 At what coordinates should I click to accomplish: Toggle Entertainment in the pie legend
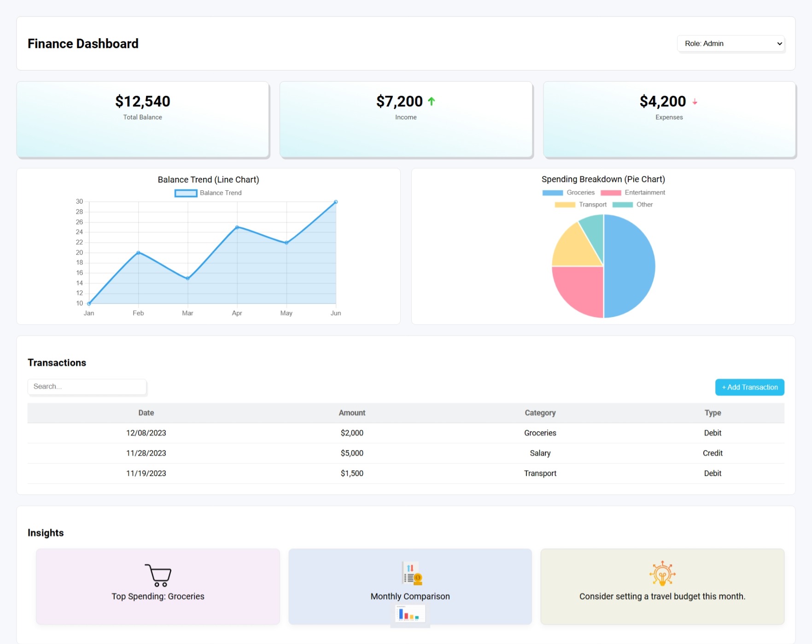[x=633, y=193]
